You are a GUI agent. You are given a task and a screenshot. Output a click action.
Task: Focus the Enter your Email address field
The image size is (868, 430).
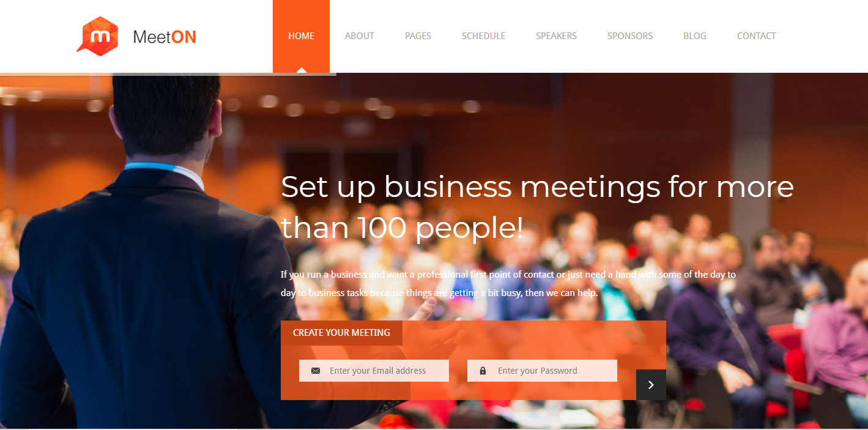coord(374,371)
